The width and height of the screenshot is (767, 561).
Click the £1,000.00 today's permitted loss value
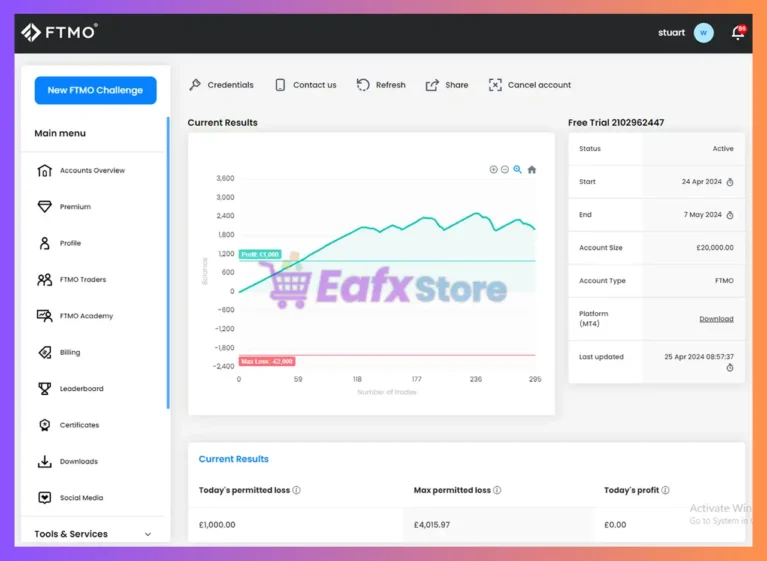click(217, 525)
